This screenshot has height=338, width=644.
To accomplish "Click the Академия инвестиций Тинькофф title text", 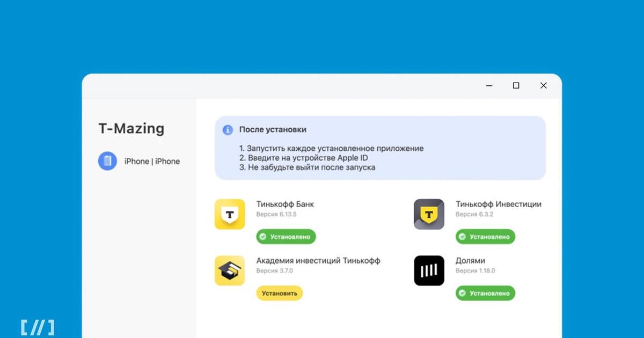I will pyautogui.click(x=318, y=261).
